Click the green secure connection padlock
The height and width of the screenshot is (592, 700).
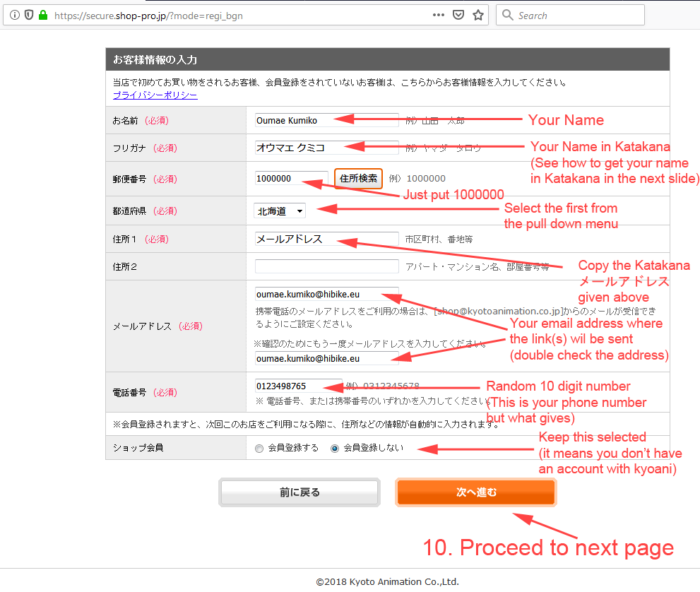point(42,15)
